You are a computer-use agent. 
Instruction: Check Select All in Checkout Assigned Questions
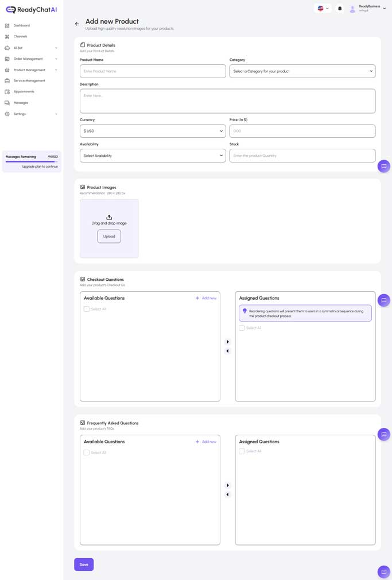pyautogui.click(x=242, y=328)
